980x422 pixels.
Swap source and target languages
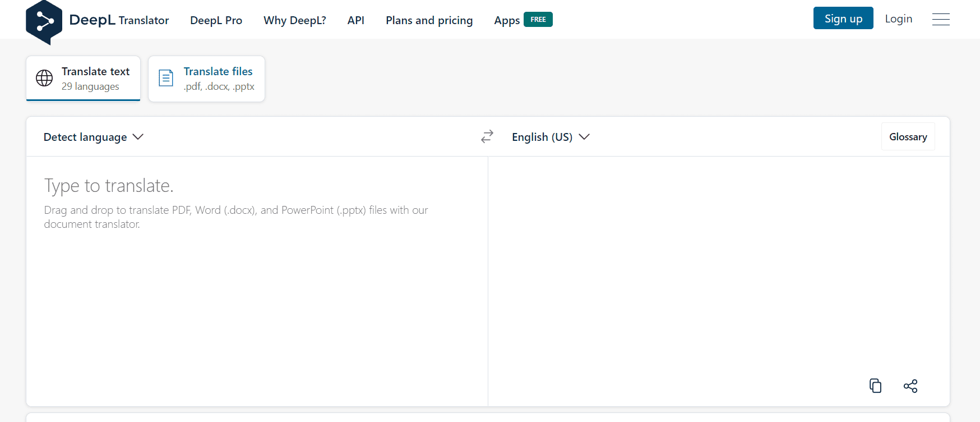[x=487, y=136]
